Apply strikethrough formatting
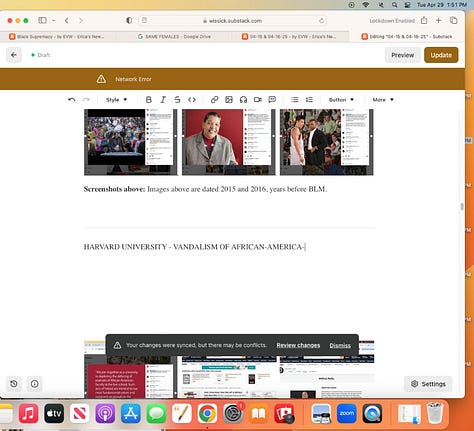This screenshot has width=474, height=431. click(177, 100)
